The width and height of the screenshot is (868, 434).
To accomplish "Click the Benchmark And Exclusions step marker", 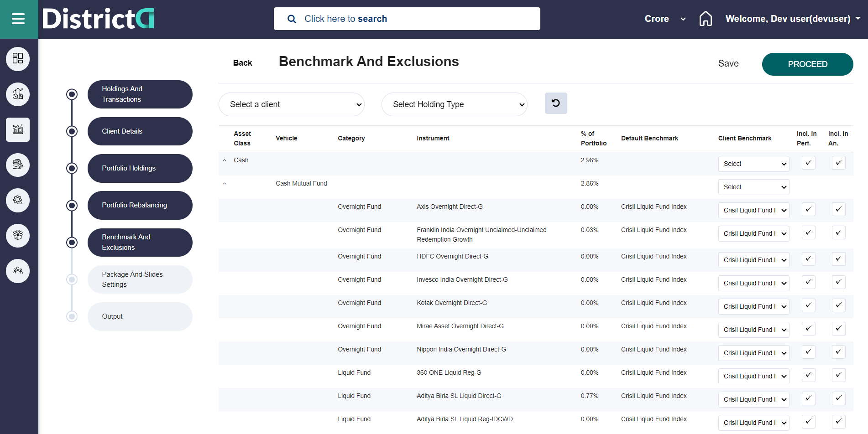I will 72,243.
